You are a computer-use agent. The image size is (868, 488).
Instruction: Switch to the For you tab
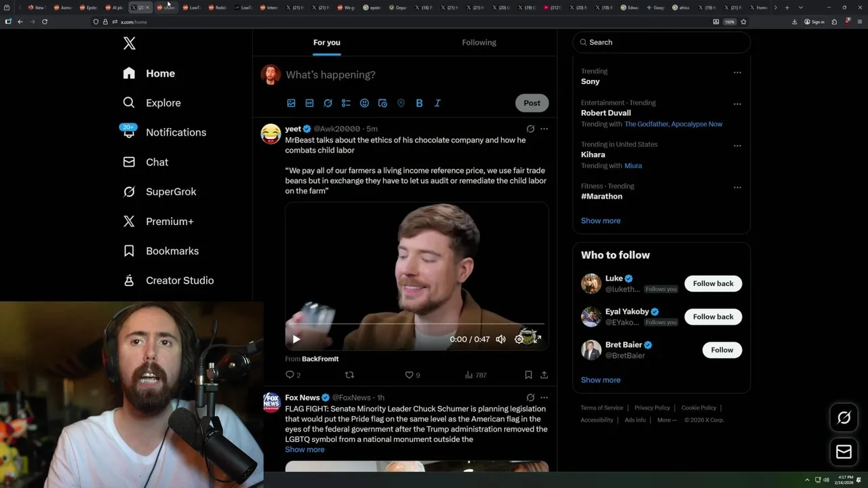pos(327,42)
